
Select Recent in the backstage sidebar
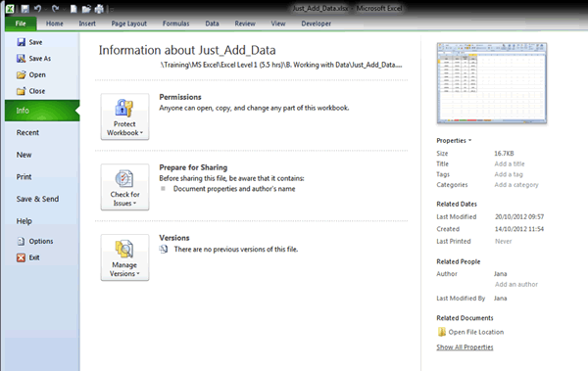27,133
